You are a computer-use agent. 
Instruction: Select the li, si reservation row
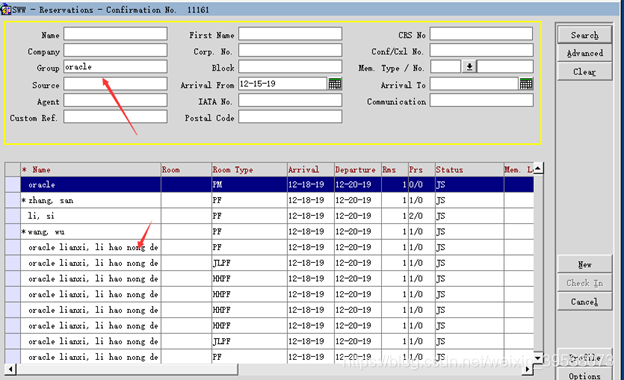point(269,216)
